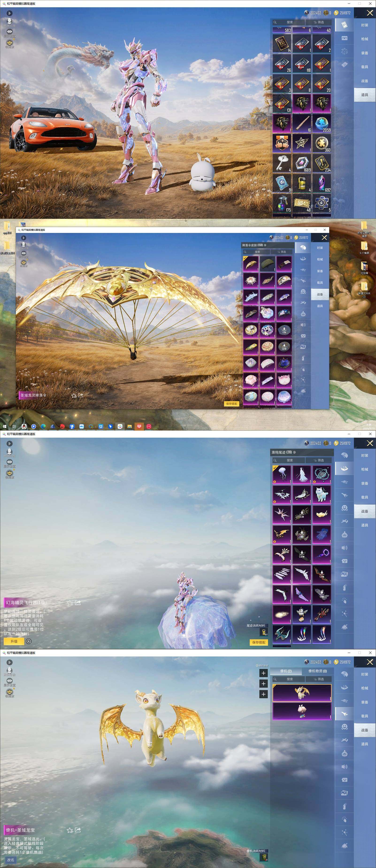Click 保存搭配 button in the parachute skin window

(x=231, y=404)
